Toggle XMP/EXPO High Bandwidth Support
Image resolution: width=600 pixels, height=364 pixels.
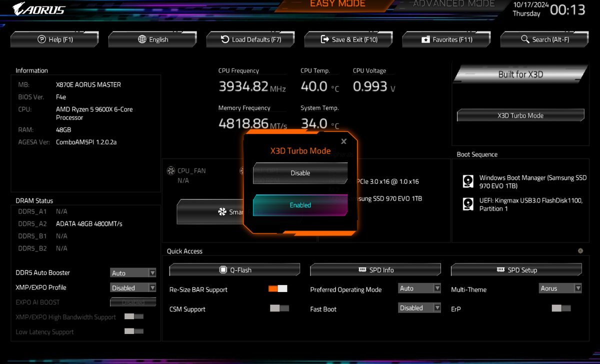point(134,316)
